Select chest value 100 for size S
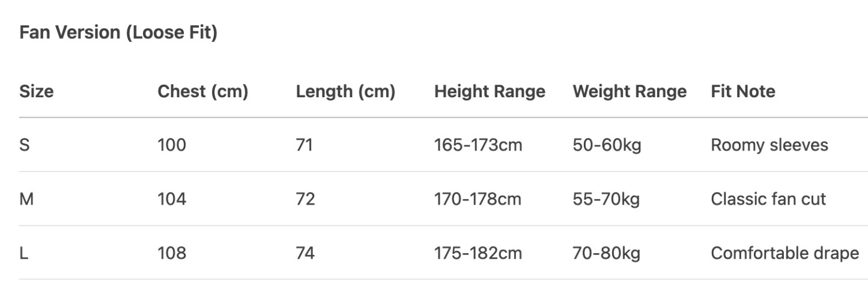Screen dimensions: 868x282 pos(172,145)
